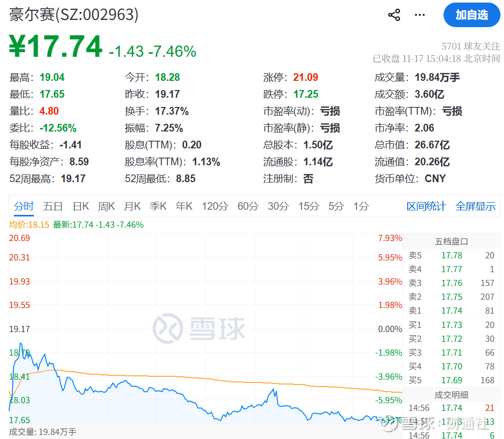Click the 成交明细 header

click(x=451, y=395)
